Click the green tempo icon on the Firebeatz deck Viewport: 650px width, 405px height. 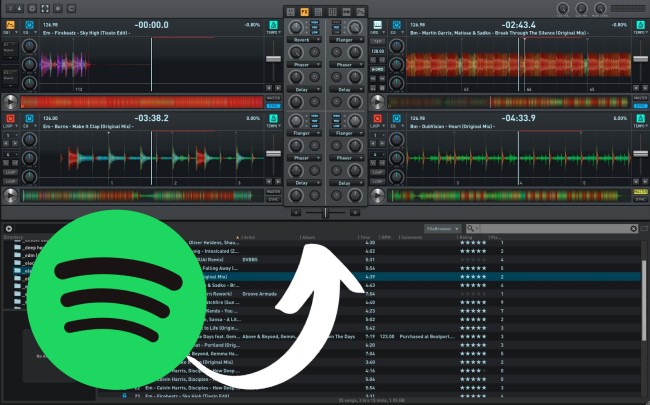pyautogui.click(x=273, y=25)
